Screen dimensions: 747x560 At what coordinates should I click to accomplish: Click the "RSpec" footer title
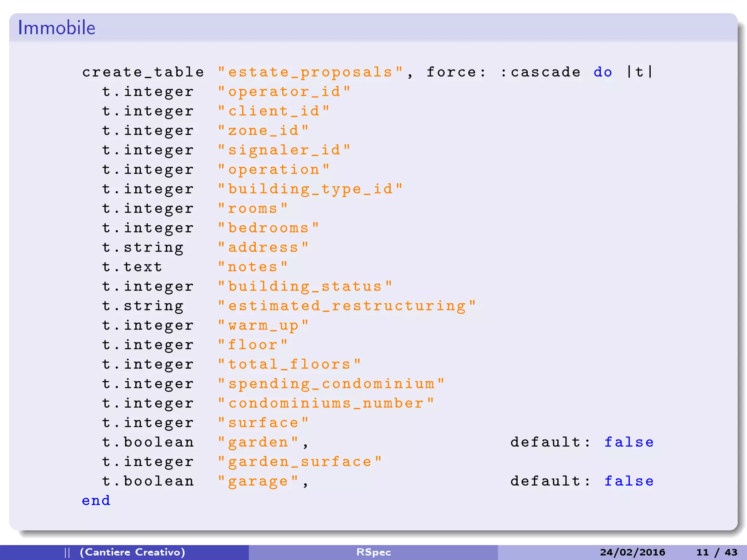(373, 552)
